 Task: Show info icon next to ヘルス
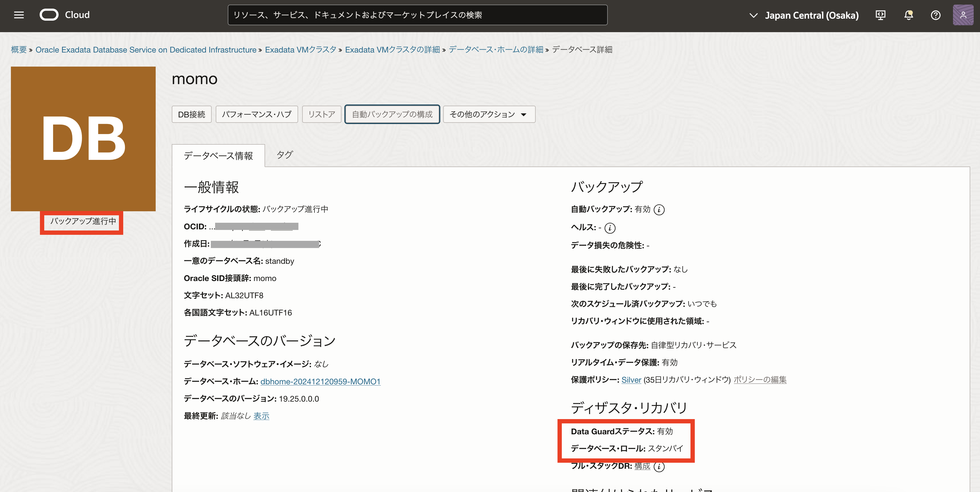coord(610,228)
